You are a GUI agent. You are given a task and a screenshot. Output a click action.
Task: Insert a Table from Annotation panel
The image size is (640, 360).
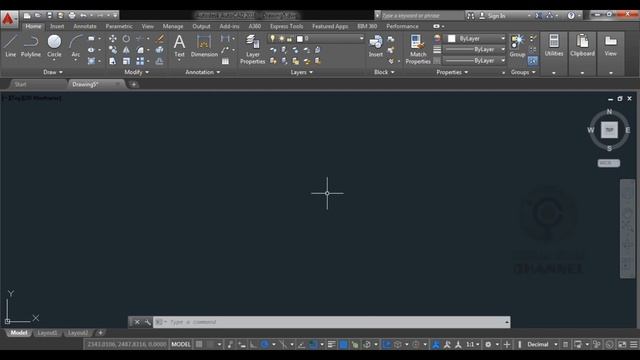tap(225, 61)
